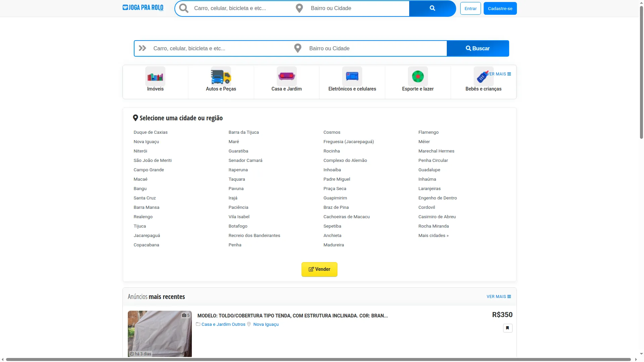
Task: Select Madureira region
Action: 334,245
